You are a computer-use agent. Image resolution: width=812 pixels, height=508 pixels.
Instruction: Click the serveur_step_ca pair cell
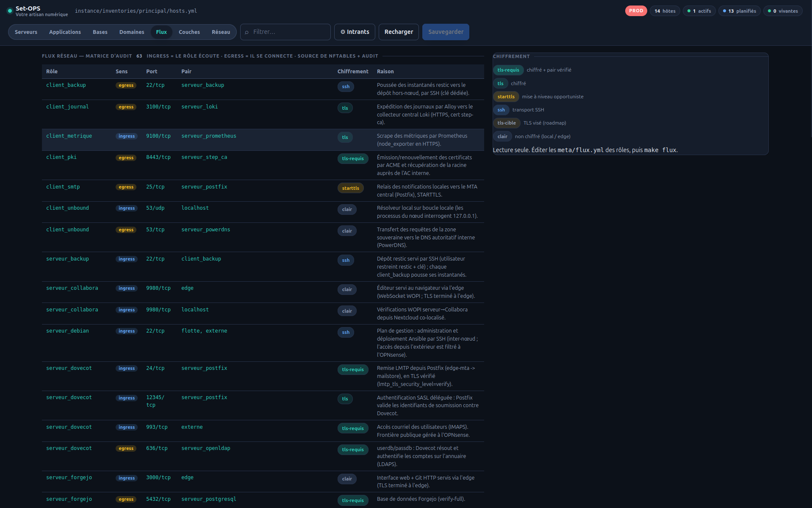coord(204,157)
